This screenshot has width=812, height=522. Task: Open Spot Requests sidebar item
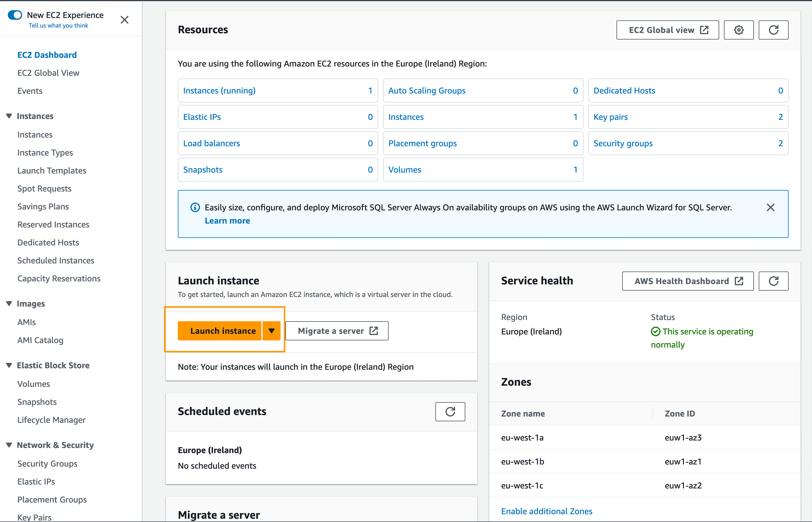pos(44,188)
